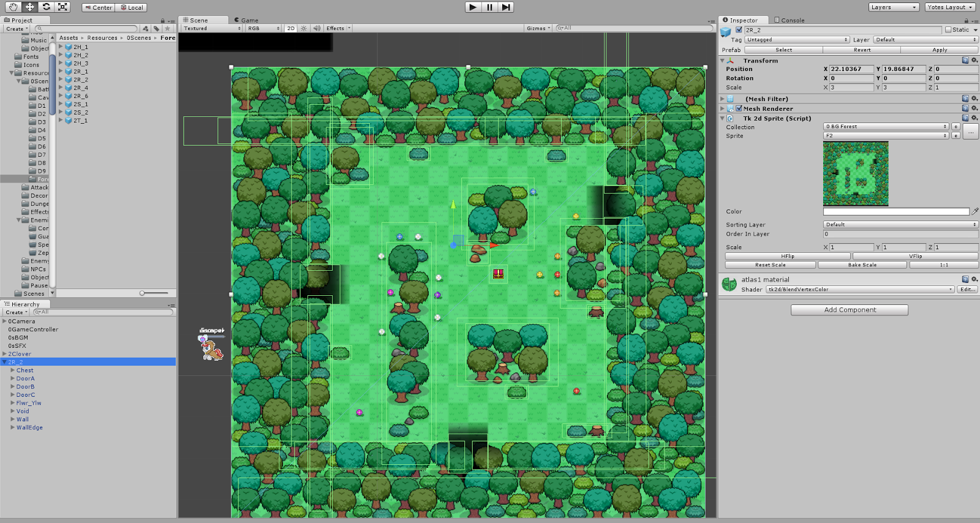Select the Hand tool

point(13,7)
